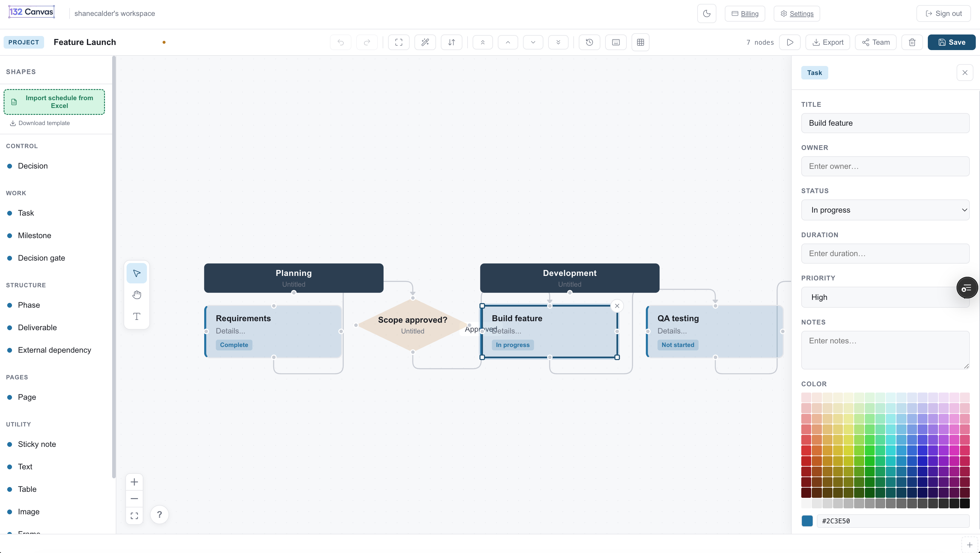The height and width of the screenshot is (553, 980).
Task: Click the plus icon at bottom right
Action: [969, 545]
